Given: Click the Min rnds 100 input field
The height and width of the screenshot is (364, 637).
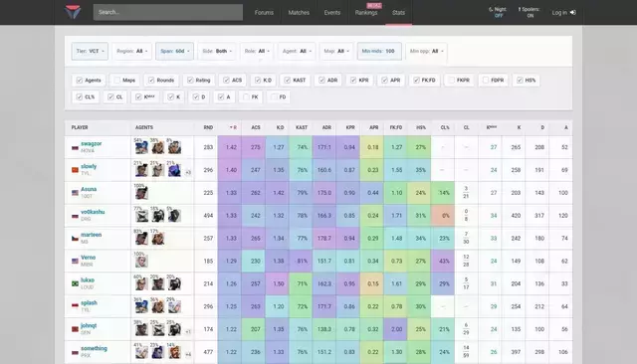Looking at the screenshot, I should pyautogui.click(x=379, y=51).
